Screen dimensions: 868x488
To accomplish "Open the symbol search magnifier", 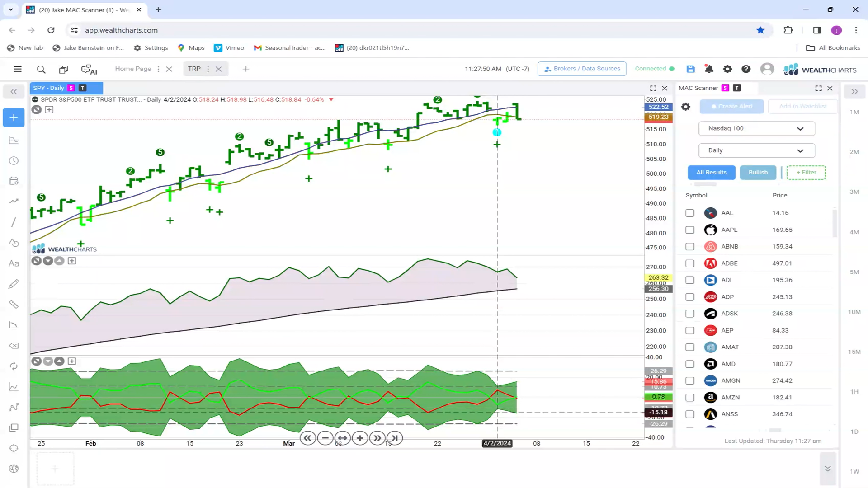I will [x=41, y=69].
